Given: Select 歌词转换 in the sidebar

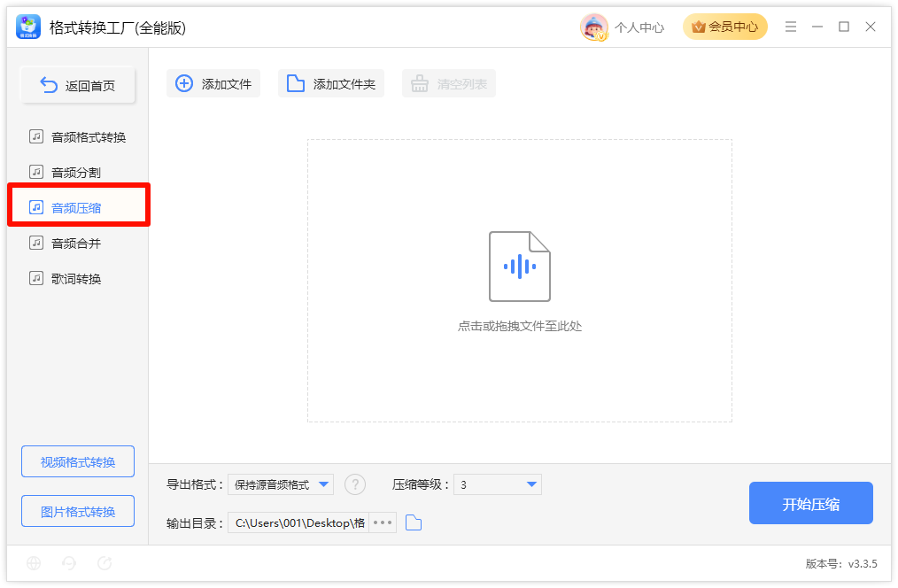Looking at the screenshot, I should coord(77,279).
